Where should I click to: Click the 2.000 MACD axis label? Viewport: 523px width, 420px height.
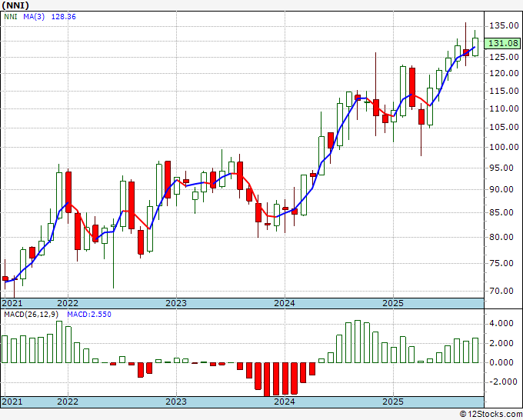(x=501, y=343)
